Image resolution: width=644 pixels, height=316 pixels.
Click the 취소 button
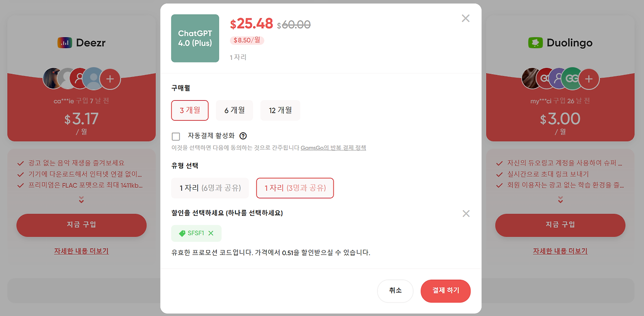click(x=395, y=291)
